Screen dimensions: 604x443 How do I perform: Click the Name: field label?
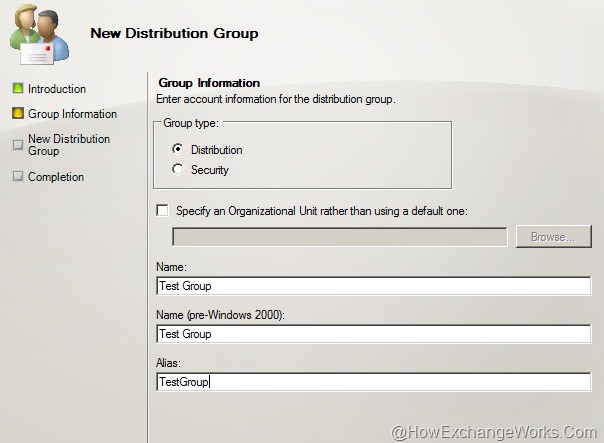pos(171,267)
